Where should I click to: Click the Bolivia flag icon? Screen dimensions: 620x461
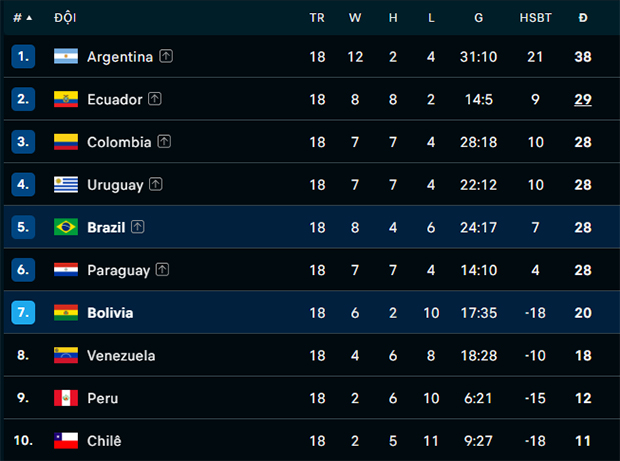click(66, 312)
